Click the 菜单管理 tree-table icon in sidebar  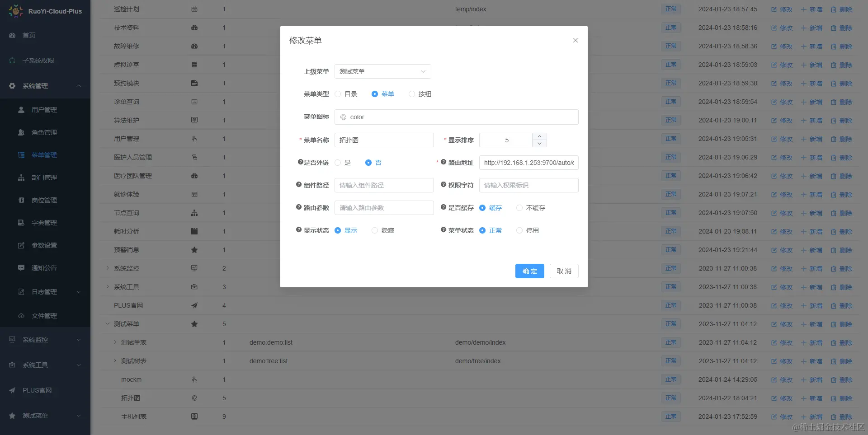tap(21, 155)
